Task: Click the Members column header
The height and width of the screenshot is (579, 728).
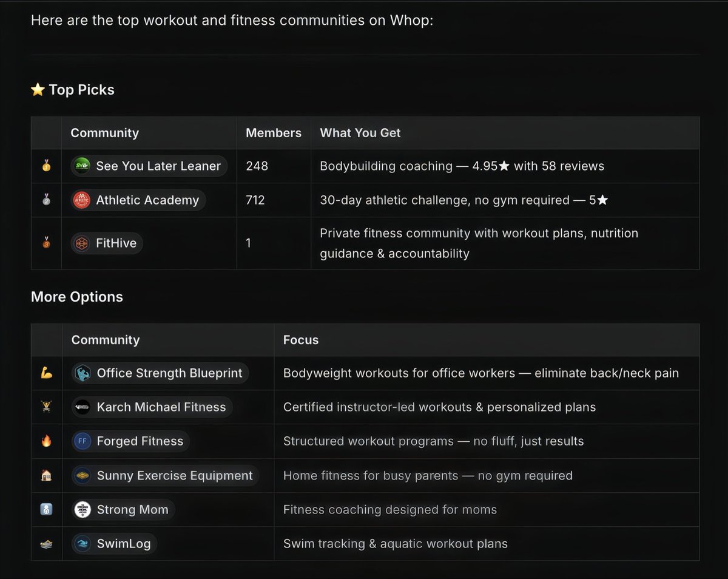Action: (274, 133)
